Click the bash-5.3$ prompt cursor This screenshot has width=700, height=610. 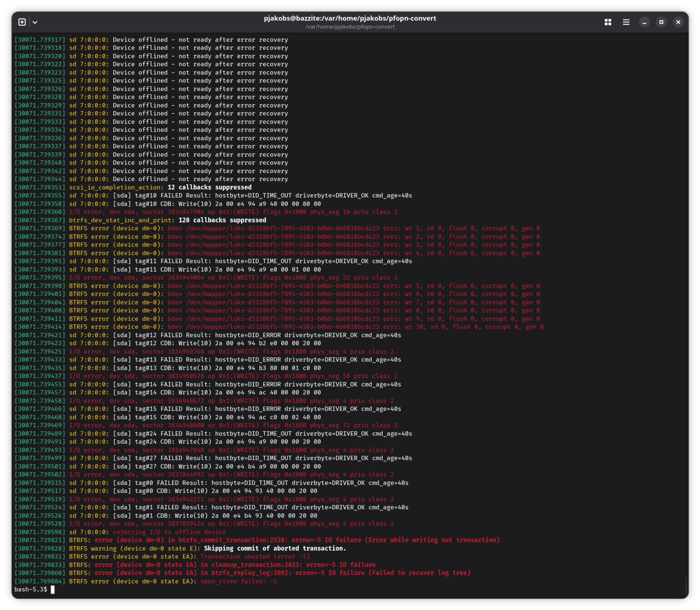52,589
